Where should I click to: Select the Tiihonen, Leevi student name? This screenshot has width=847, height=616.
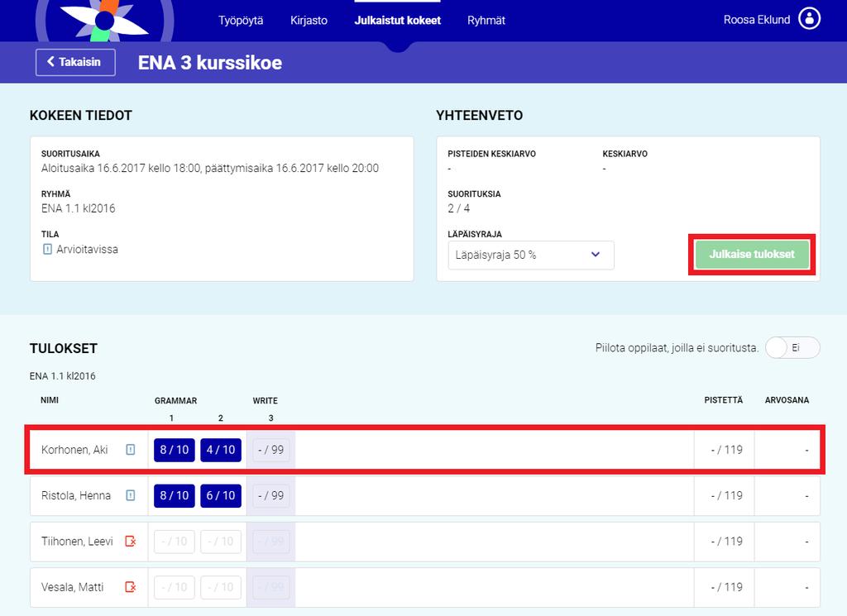point(77,542)
